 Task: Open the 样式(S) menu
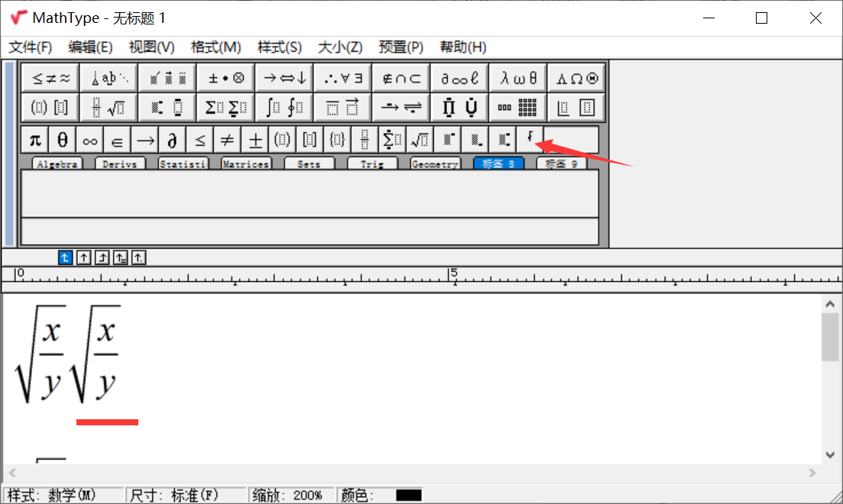tap(280, 47)
